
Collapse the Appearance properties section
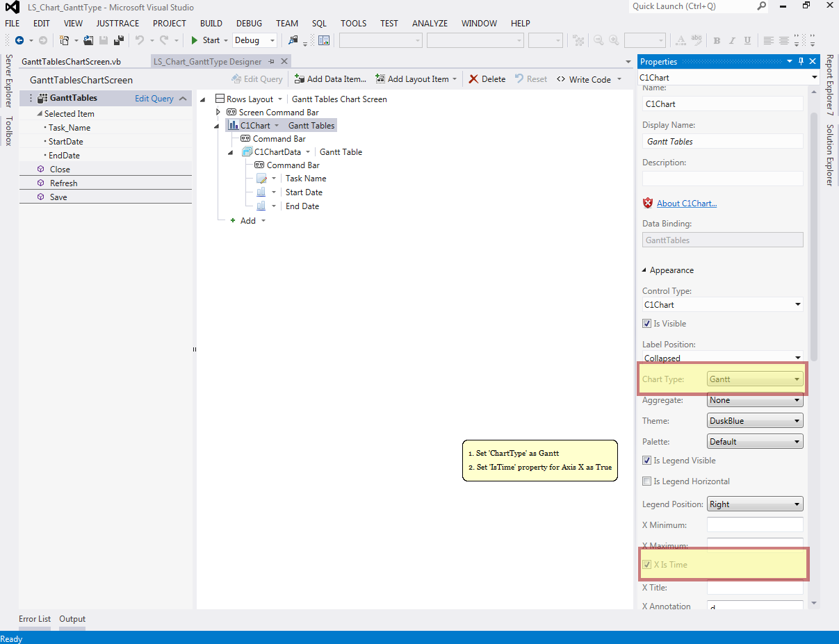644,270
